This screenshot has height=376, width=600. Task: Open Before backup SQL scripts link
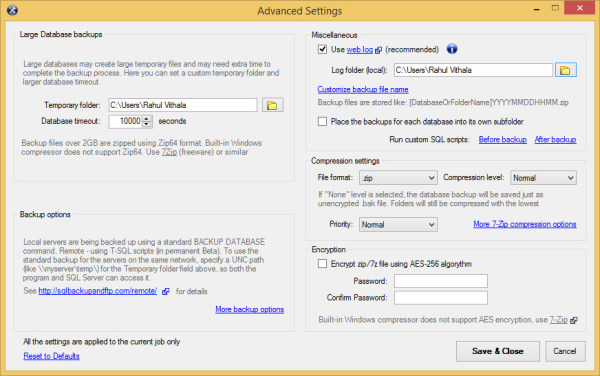[502, 140]
